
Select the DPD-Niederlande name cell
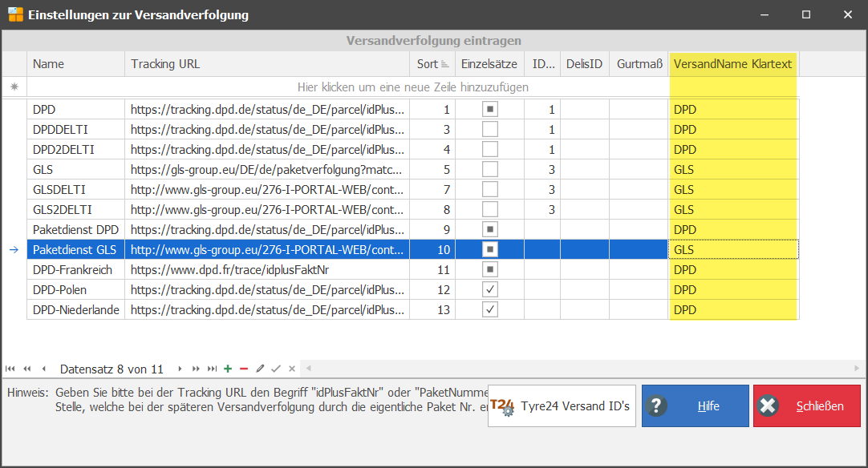pos(76,310)
